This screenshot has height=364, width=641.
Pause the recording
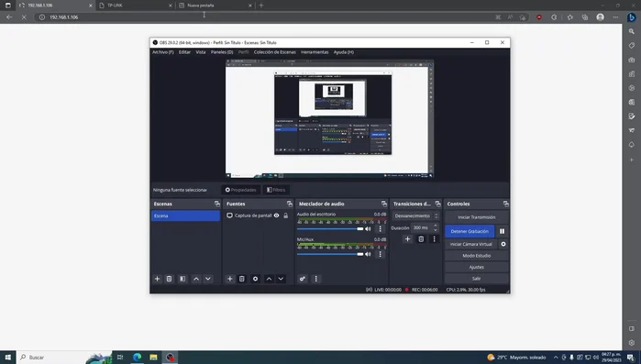502,231
